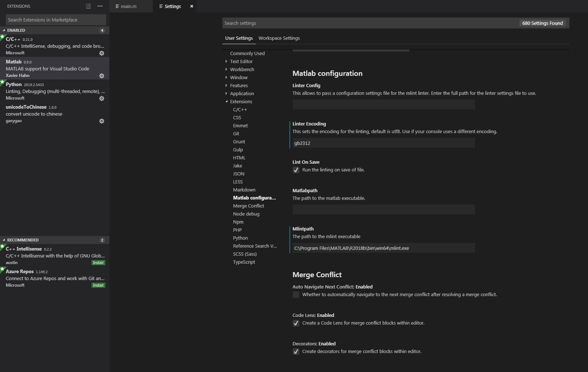Viewport: 588px width, 372px height.
Task: Click the clear extensions input icon
Action: click(x=88, y=6)
